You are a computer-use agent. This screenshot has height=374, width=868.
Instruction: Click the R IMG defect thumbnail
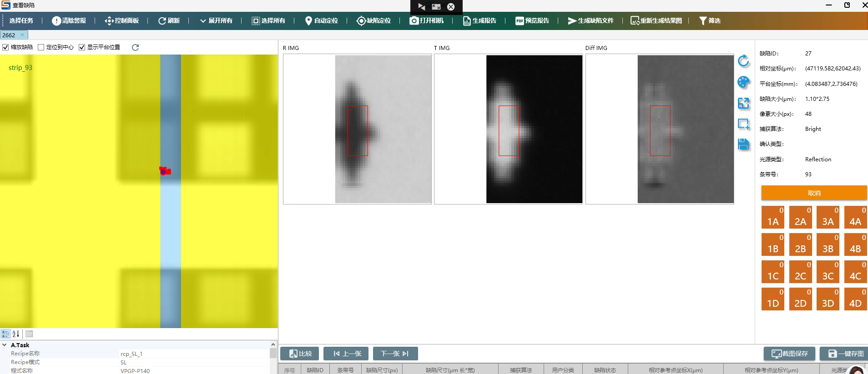tap(357, 129)
